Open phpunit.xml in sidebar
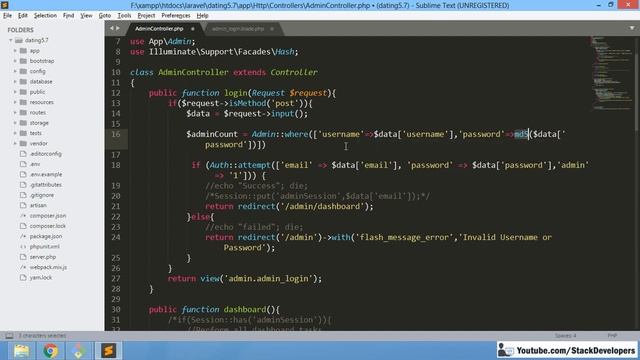 pos(44,247)
